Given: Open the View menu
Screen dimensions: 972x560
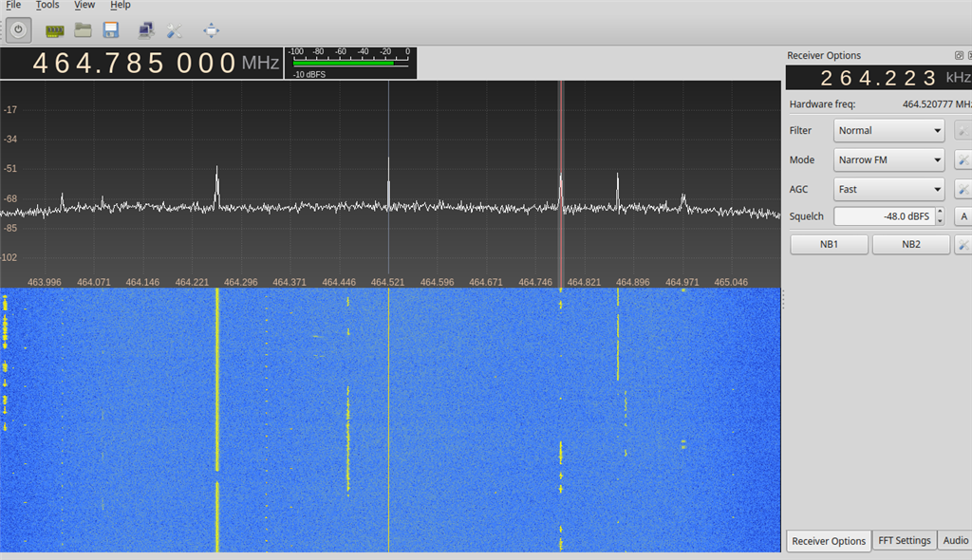Looking at the screenshot, I should pos(84,6).
